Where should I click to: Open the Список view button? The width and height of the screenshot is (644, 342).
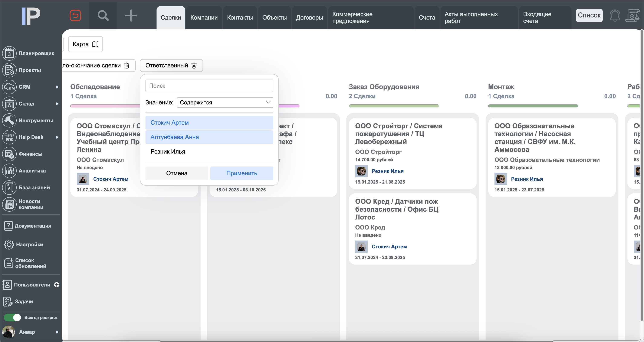click(x=589, y=15)
